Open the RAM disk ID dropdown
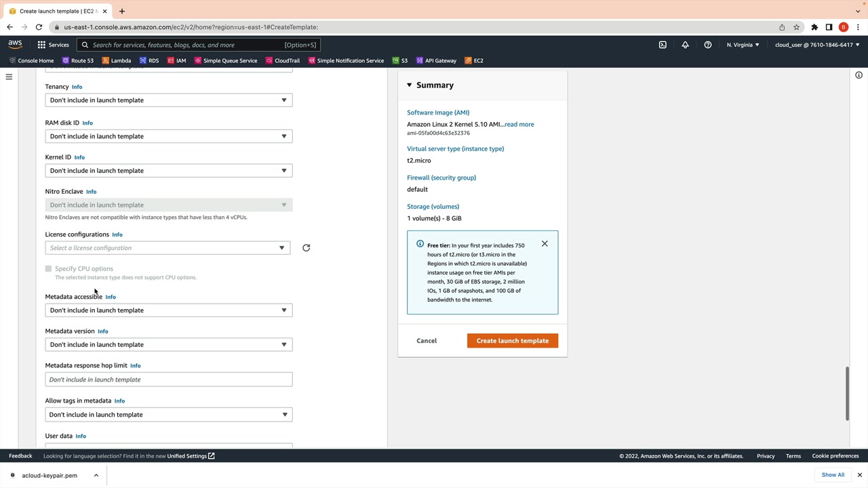The height and width of the screenshot is (488, 868). click(x=169, y=136)
